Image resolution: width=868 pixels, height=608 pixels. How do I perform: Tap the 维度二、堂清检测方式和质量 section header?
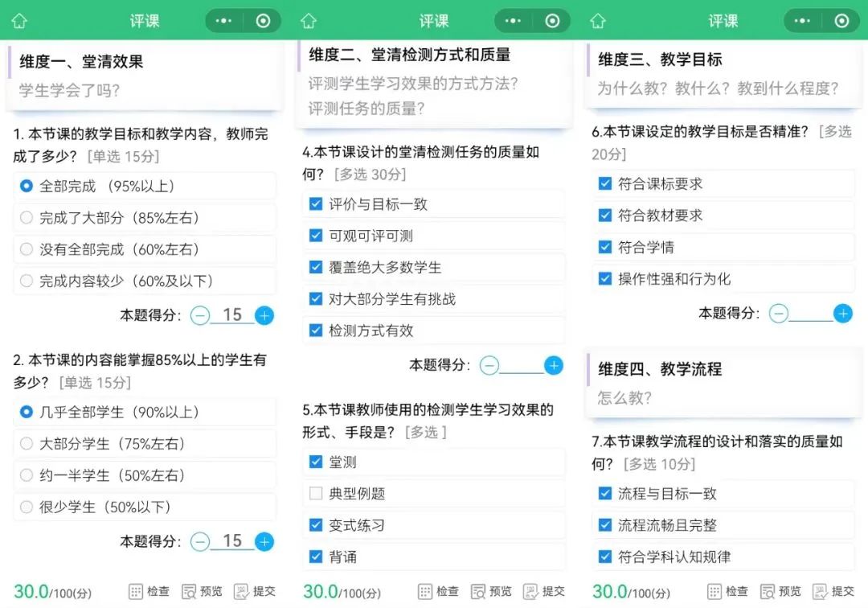tap(410, 54)
